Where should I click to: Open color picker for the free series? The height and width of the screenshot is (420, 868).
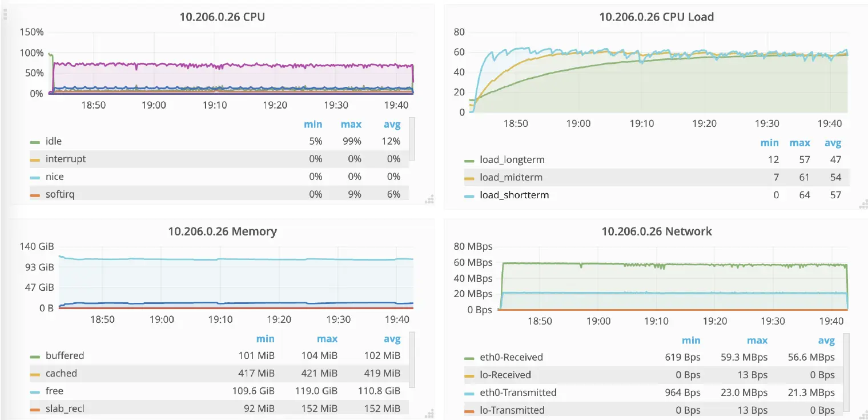35,392
